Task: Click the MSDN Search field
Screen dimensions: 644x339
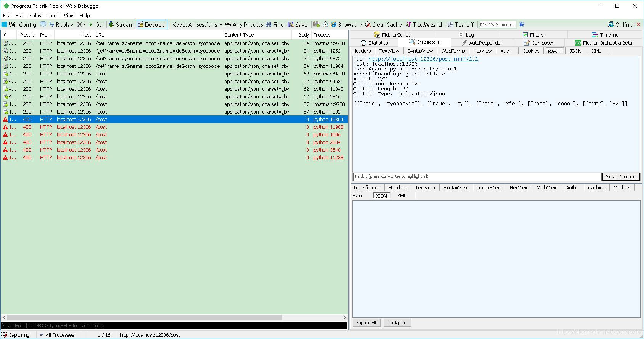Action: click(x=497, y=24)
